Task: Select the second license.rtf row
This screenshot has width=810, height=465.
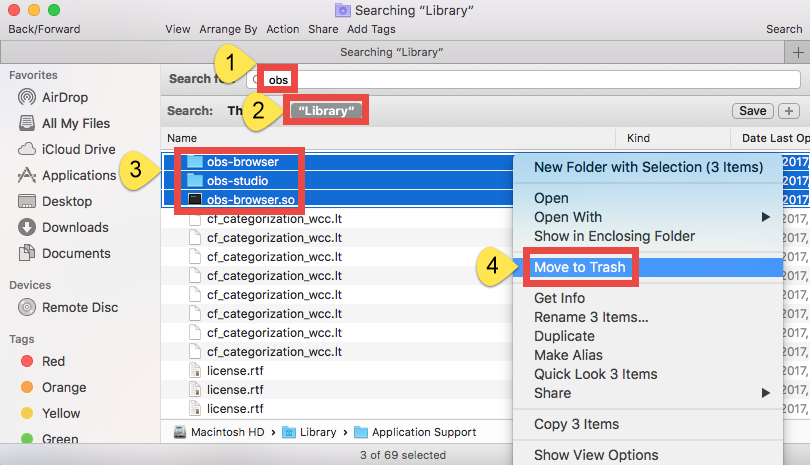Action: tap(338, 390)
